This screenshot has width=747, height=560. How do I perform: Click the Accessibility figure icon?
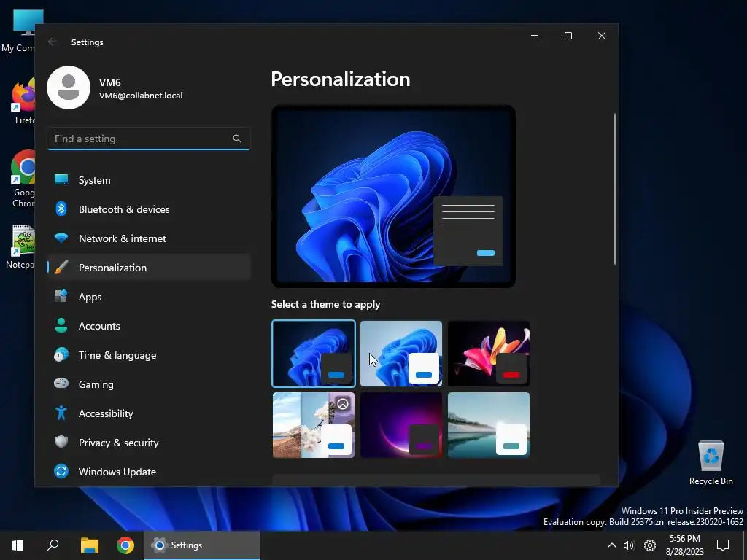click(61, 413)
